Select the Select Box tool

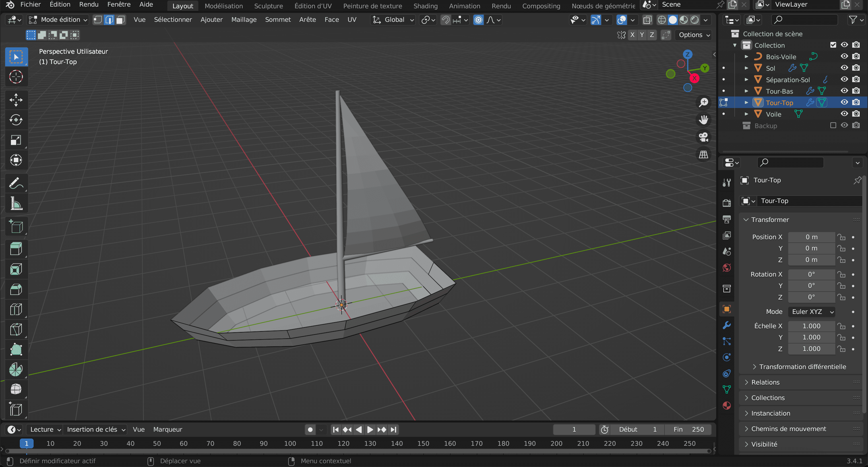coord(16,57)
